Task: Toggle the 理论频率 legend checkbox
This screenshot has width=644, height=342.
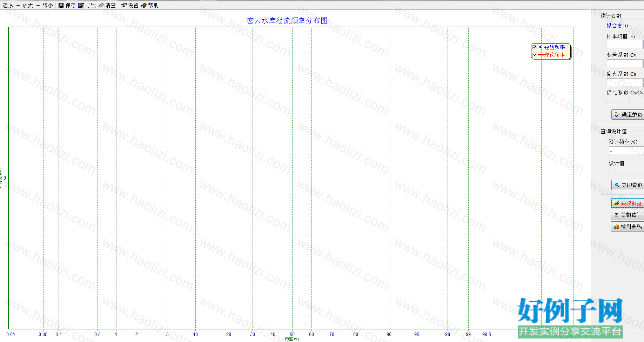Action: coord(535,55)
